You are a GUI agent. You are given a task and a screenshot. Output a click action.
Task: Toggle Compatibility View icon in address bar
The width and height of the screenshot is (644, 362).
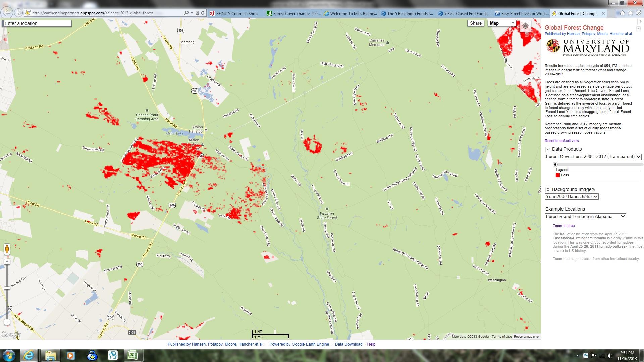197,13
